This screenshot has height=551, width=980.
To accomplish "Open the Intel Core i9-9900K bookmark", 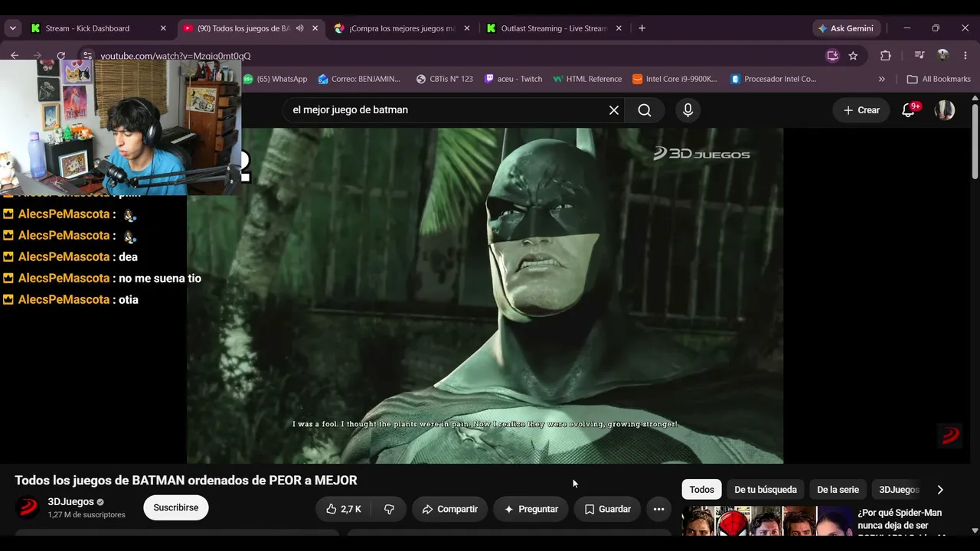I will (675, 79).
